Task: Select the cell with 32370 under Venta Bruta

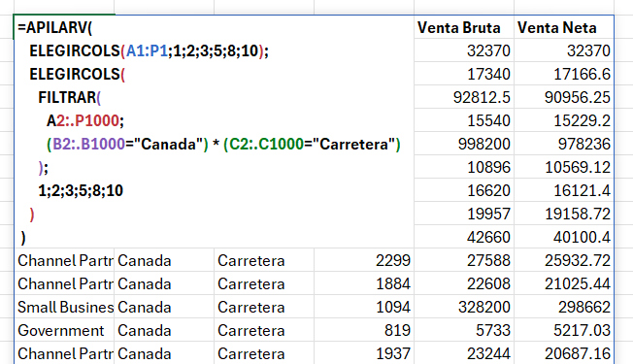Action: coord(464,50)
